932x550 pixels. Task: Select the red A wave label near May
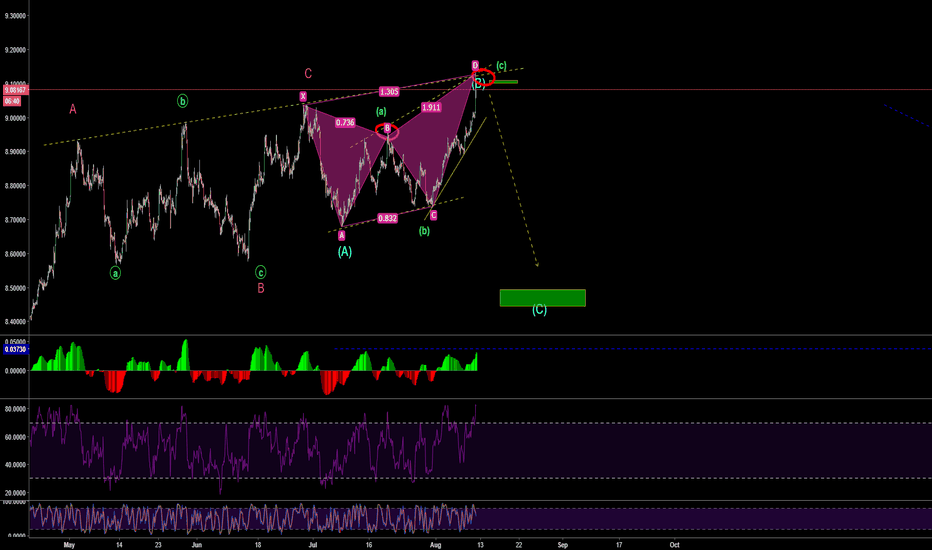coord(73,109)
